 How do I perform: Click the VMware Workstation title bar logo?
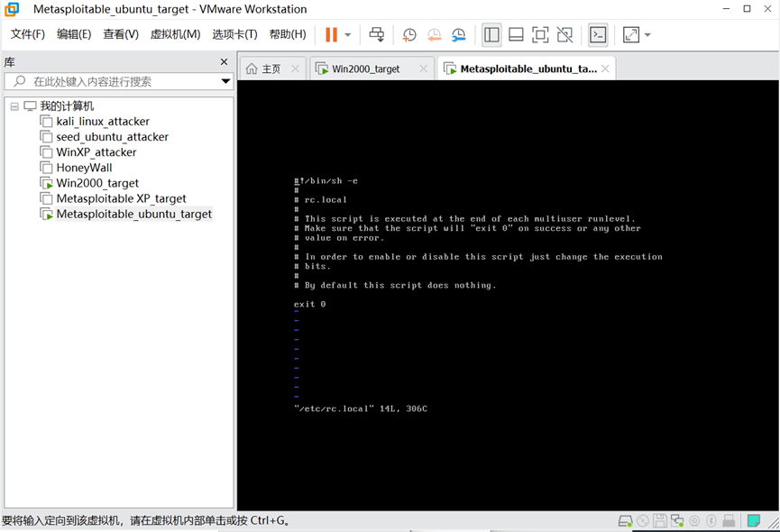click(x=12, y=9)
